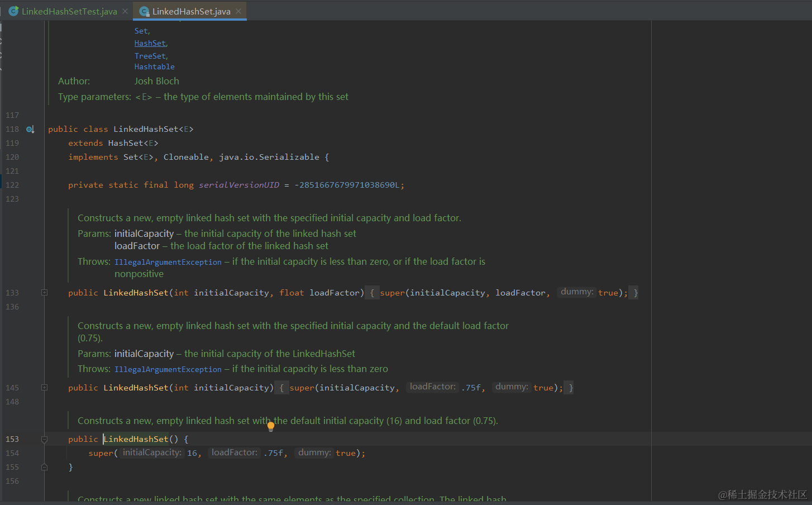Screen dimensions: 812x505
Task: Click the -2851667679971038690L value
Action: 347,185
